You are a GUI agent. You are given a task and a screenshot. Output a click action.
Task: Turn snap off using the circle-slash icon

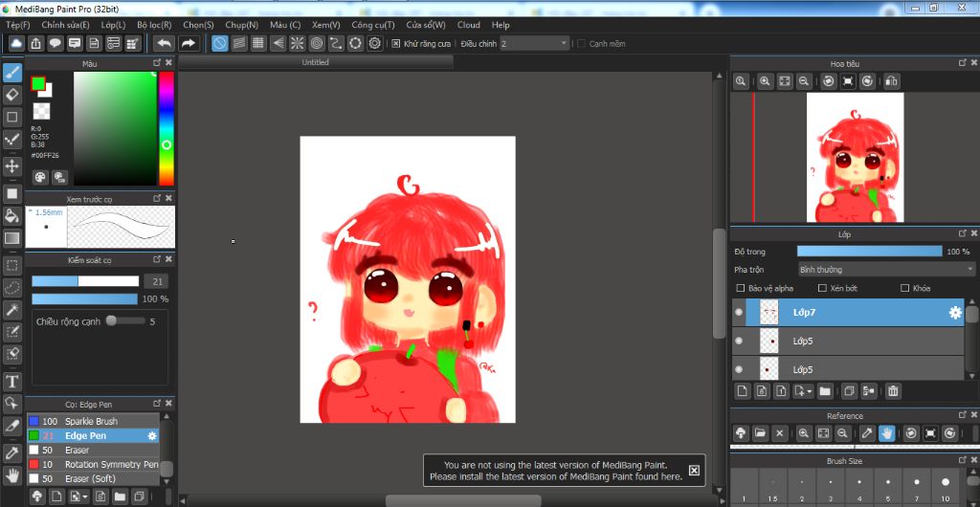coord(219,43)
